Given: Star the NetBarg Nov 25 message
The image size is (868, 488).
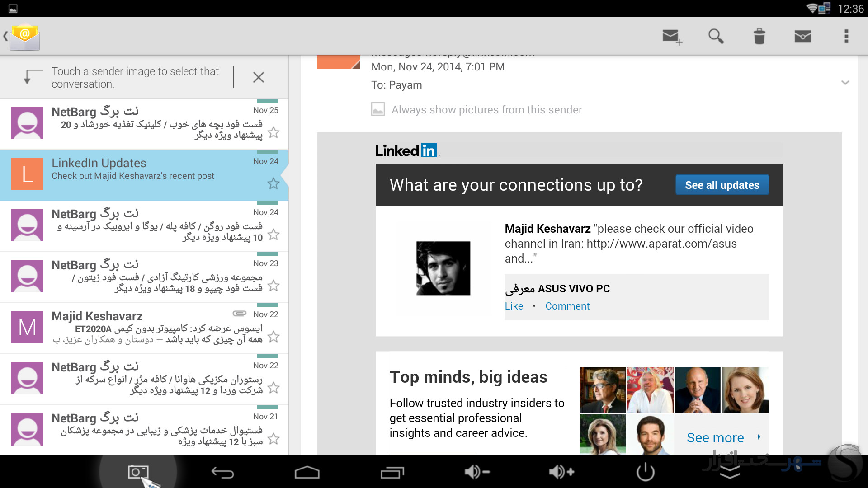Looking at the screenshot, I should coord(274,132).
